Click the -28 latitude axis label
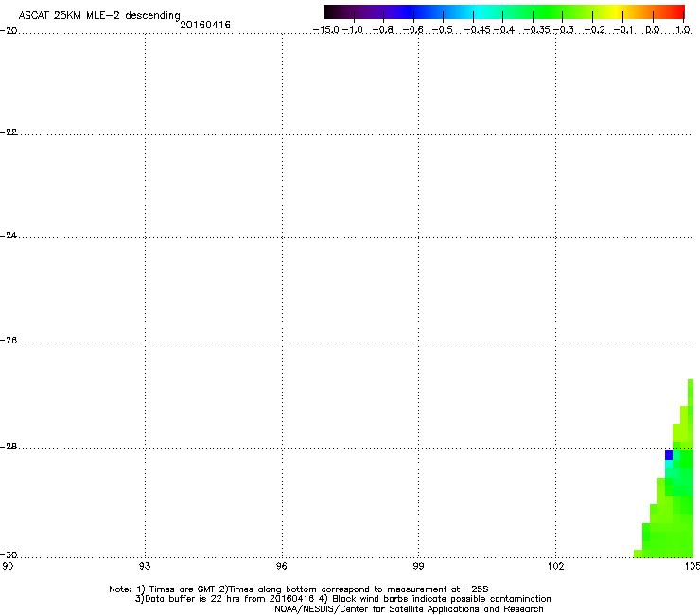 [x=9, y=447]
